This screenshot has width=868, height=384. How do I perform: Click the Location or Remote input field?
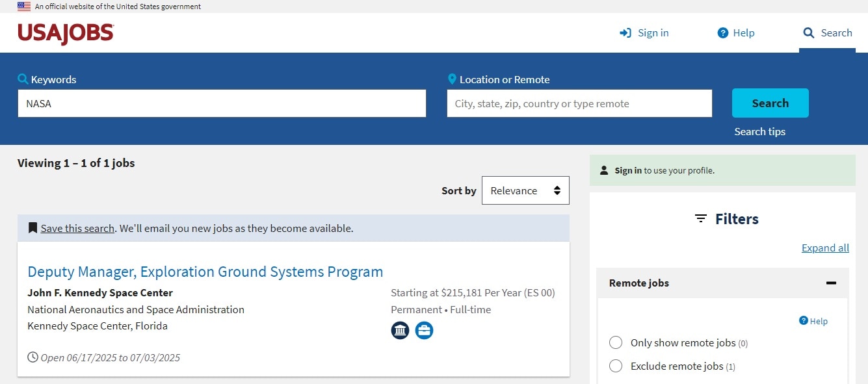point(579,103)
